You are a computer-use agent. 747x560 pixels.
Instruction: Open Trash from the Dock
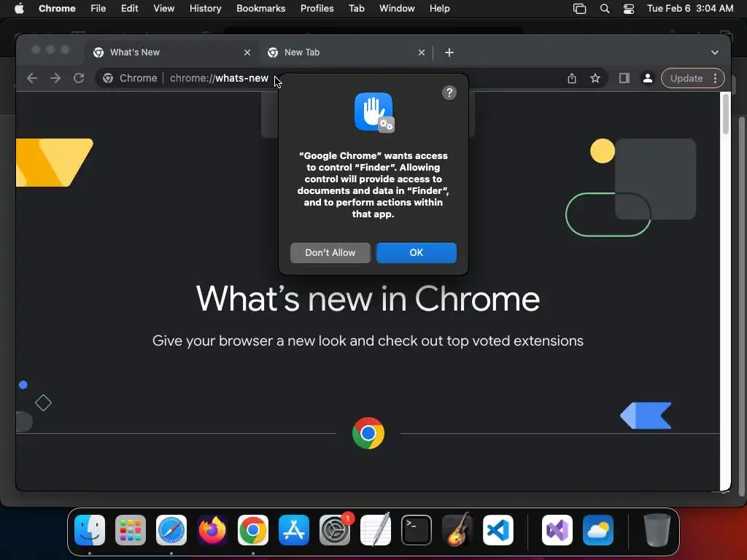point(657,530)
